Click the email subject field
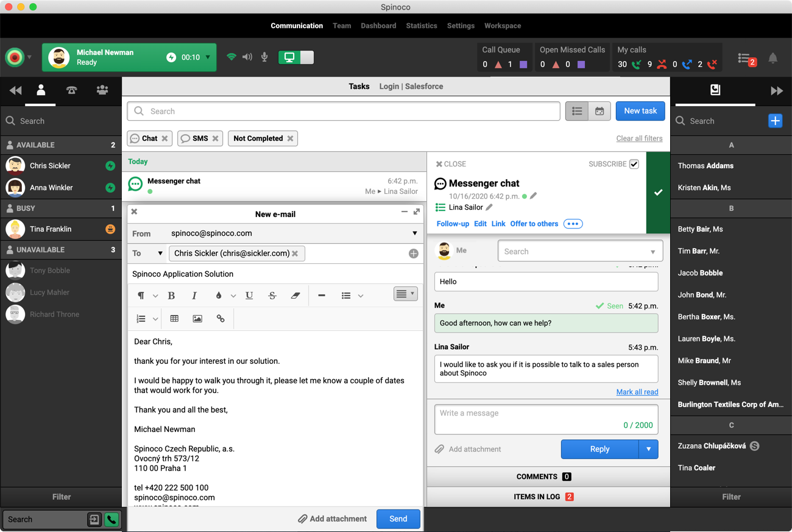 [x=275, y=274]
